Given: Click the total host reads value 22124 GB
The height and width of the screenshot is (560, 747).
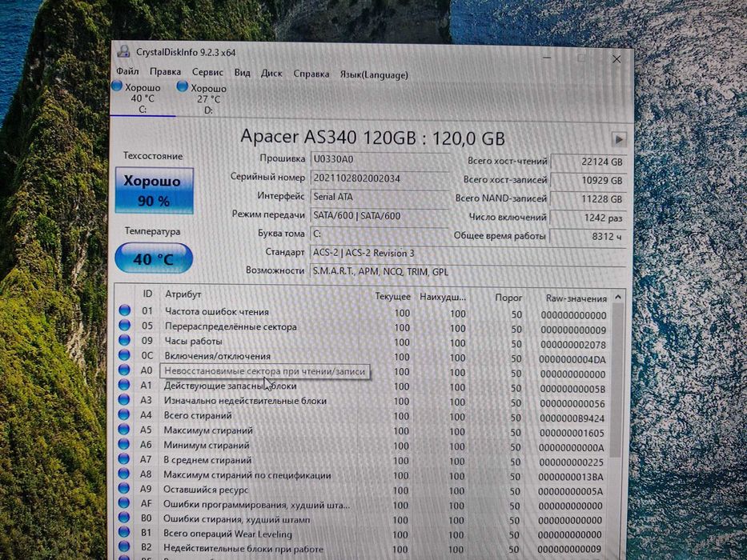Looking at the screenshot, I should pyautogui.click(x=588, y=162).
